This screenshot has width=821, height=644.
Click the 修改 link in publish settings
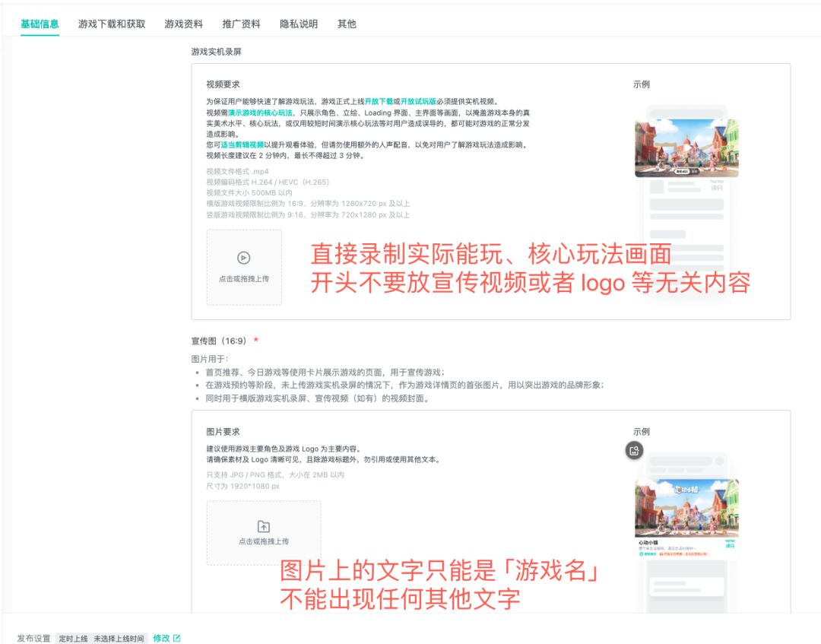161,638
